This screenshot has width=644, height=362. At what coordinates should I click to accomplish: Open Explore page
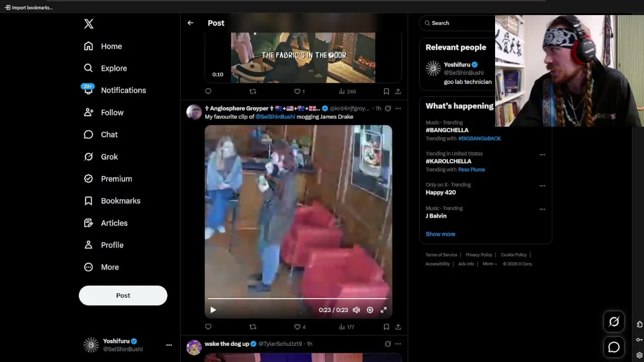tap(105, 68)
